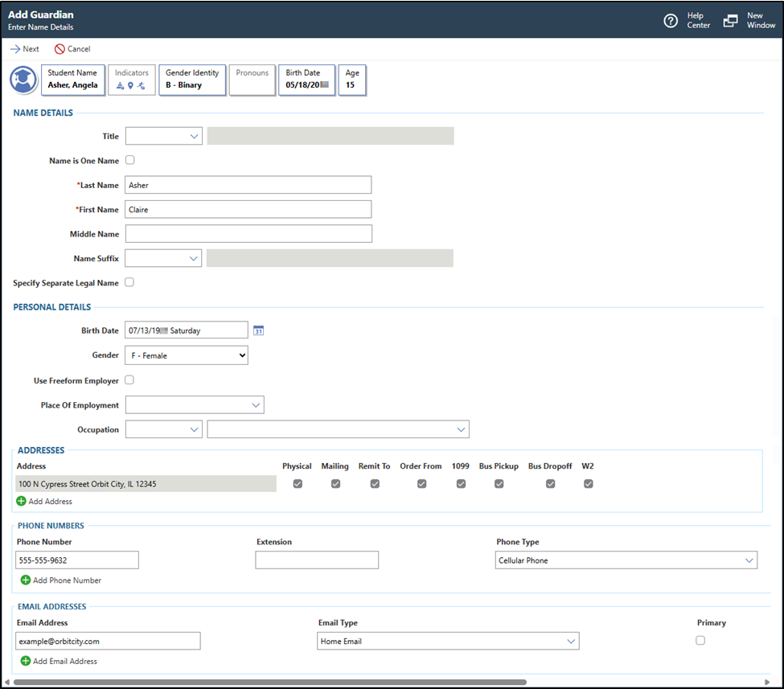The width and height of the screenshot is (784, 689).
Task: Open the Gender dropdown
Action: tap(187, 355)
